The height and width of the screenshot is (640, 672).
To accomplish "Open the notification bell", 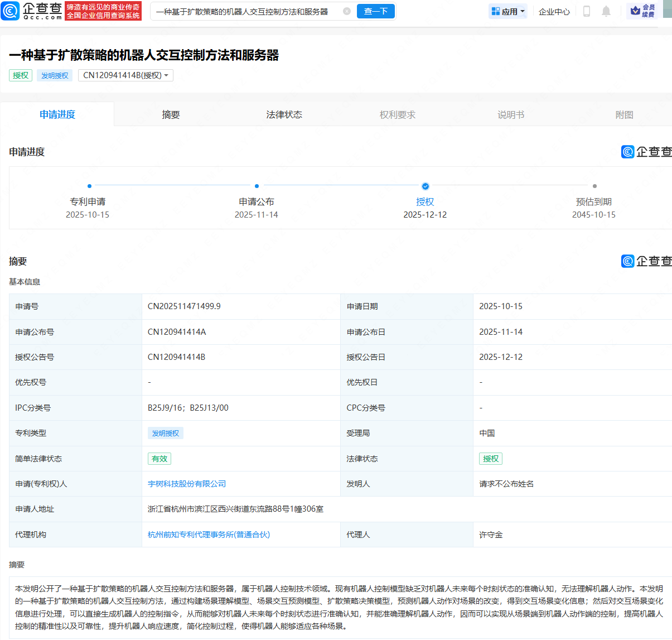I will pos(606,11).
